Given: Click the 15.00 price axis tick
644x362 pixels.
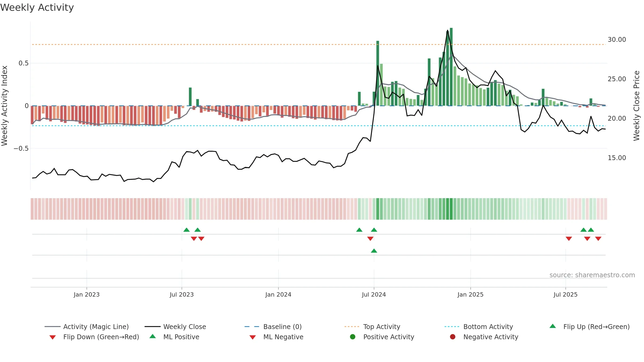Looking at the screenshot, I should click(617, 158).
